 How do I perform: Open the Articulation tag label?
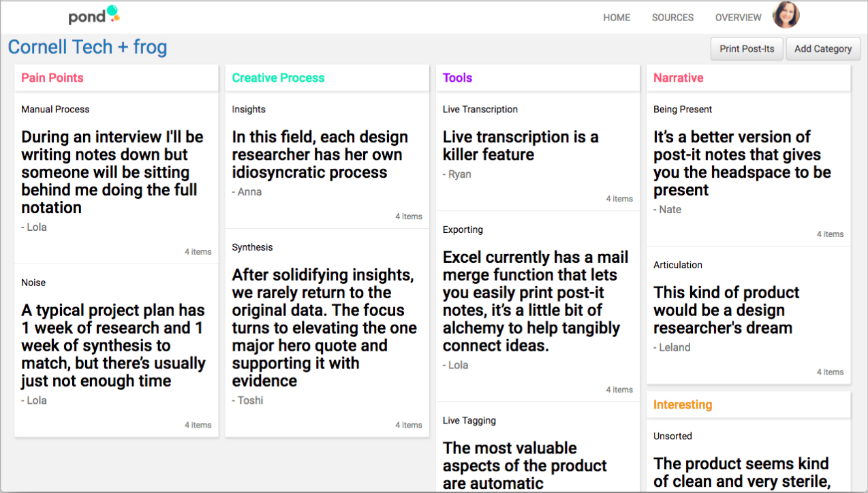click(x=678, y=265)
